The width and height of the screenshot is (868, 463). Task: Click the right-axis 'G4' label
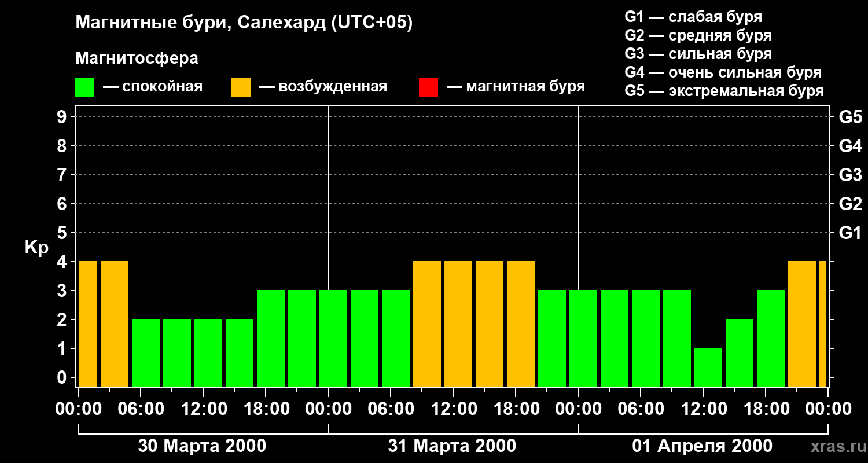[x=850, y=146]
